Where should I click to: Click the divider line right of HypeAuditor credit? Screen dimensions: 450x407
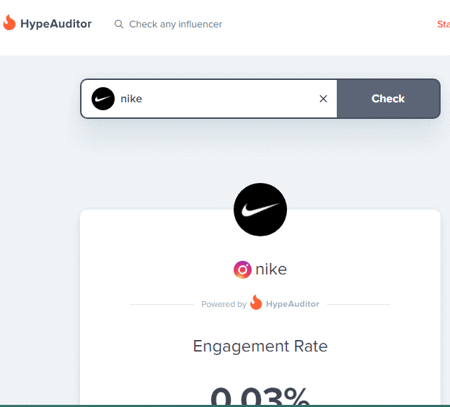coord(358,304)
